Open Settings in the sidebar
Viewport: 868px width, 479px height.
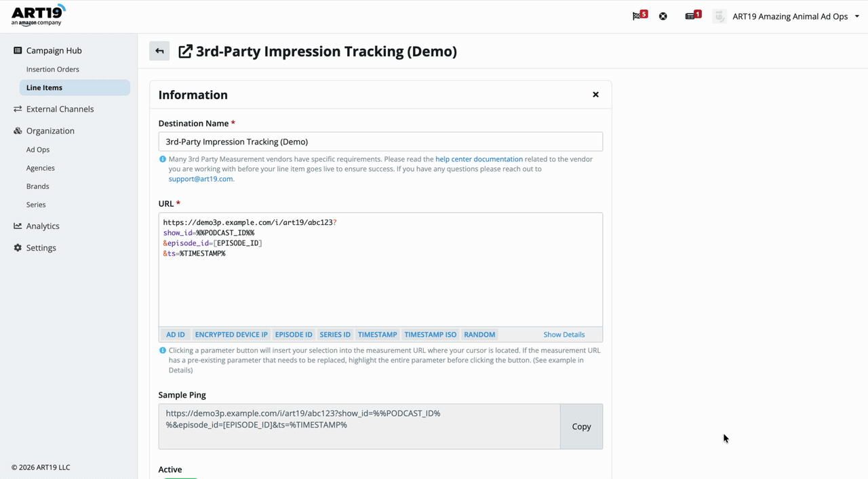[41, 247]
